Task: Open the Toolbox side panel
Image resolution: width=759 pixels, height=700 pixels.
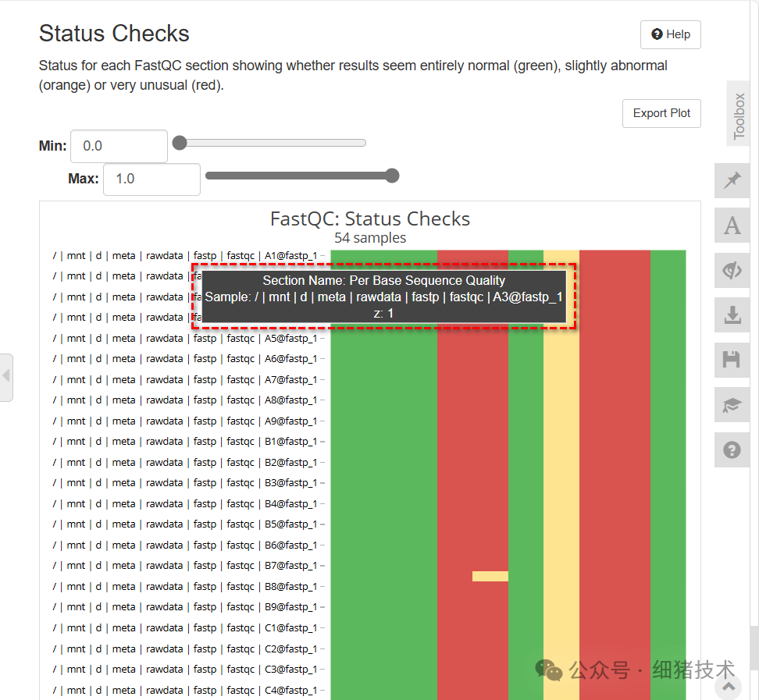Action: tap(739, 113)
